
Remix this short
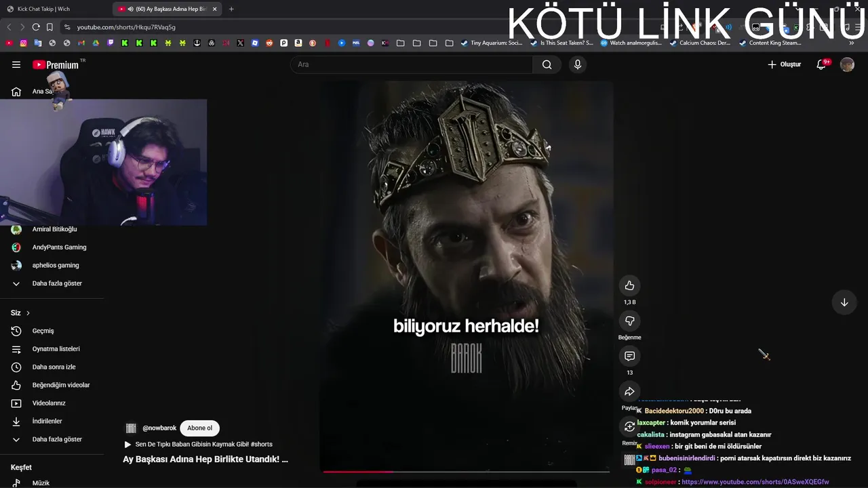pos(629,426)
